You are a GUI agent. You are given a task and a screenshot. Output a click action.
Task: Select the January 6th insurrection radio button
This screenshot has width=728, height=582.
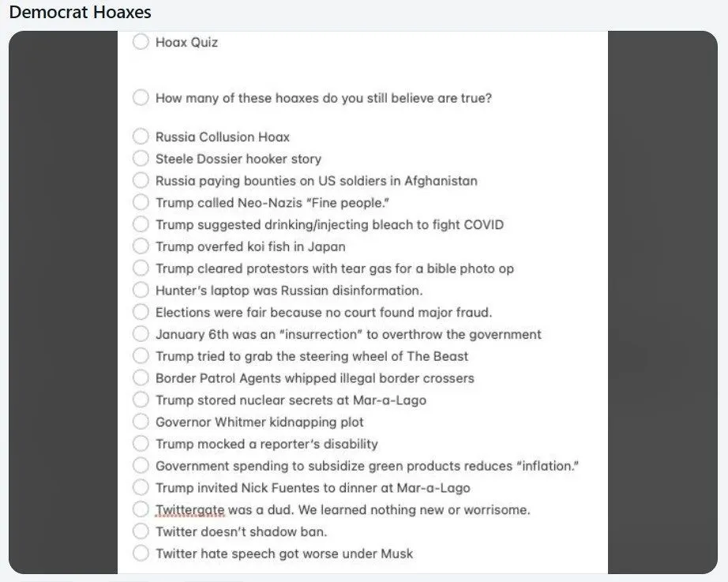pyautogui.click(x=141, y=334)
